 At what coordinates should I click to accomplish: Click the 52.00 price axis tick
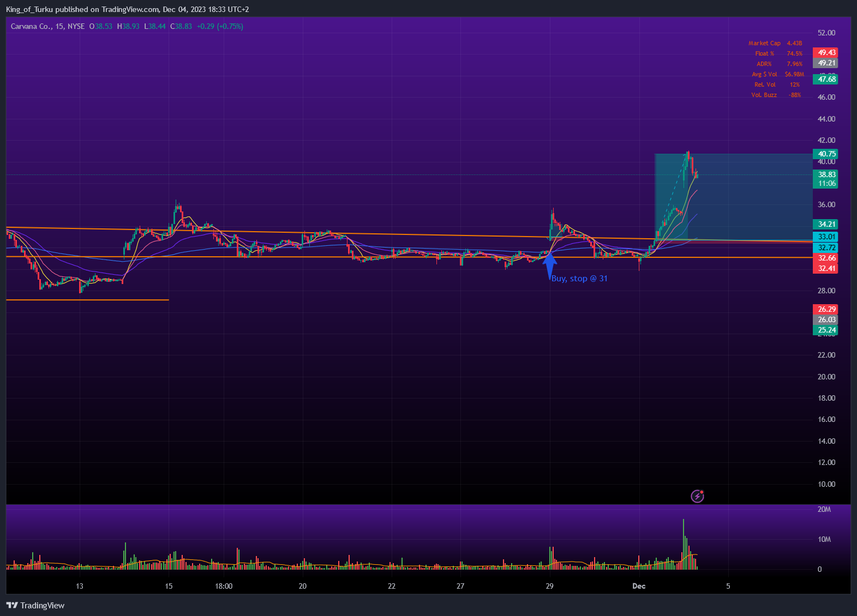[x=826, y=33]
